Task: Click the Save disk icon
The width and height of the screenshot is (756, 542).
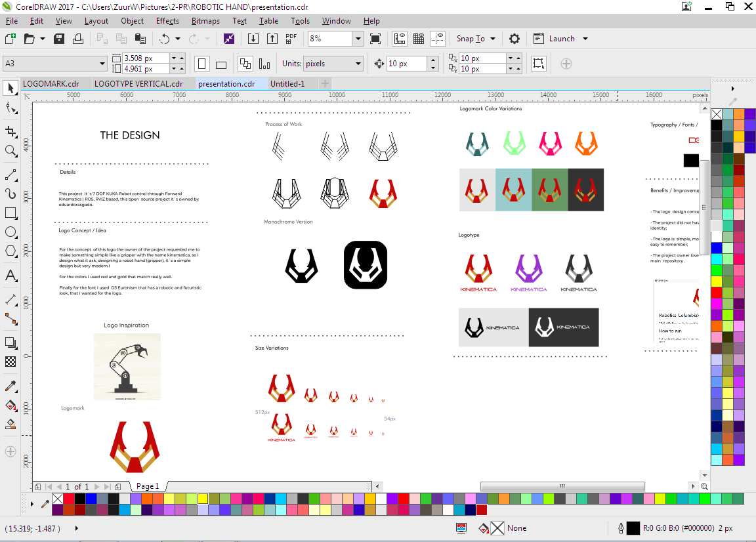Action: click(x=59, y=39)
